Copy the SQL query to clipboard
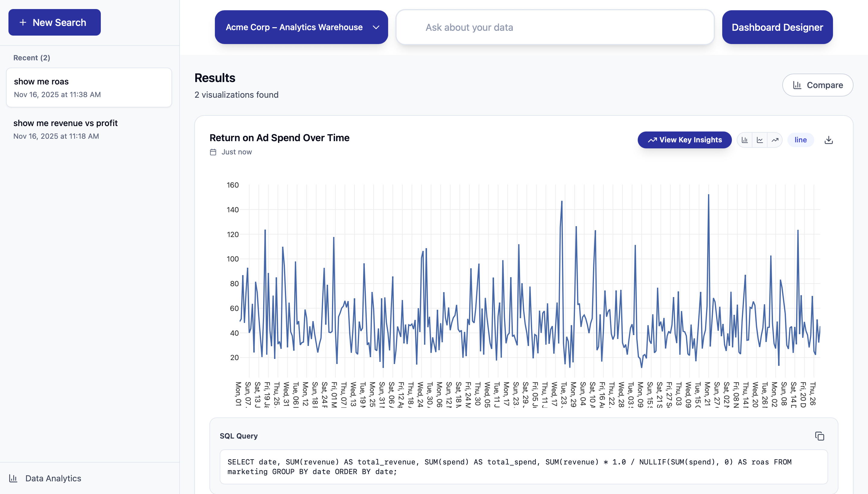Viewport: 868px width, 494px height. [x=819, y=436]
